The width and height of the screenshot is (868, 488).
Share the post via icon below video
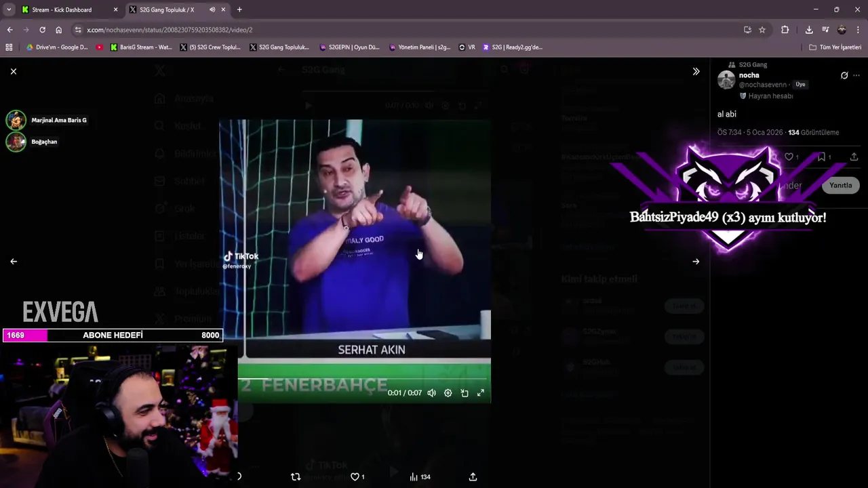coord(473,477)
